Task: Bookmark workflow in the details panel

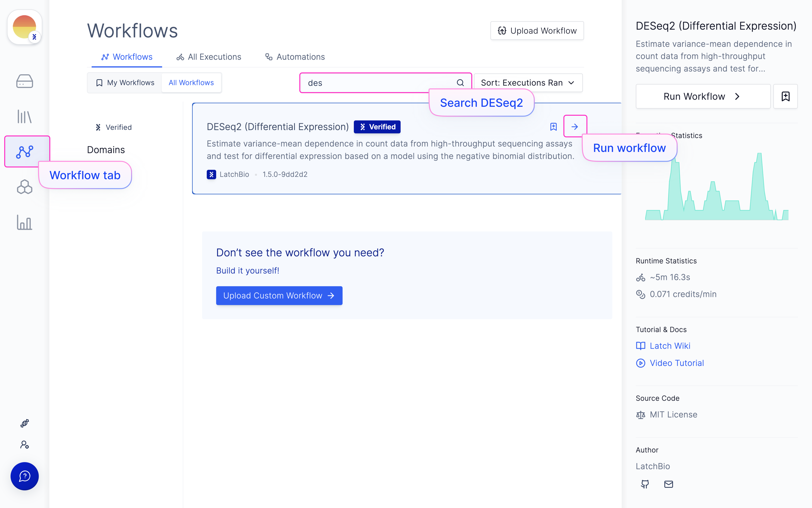Action: coord(786,96)
